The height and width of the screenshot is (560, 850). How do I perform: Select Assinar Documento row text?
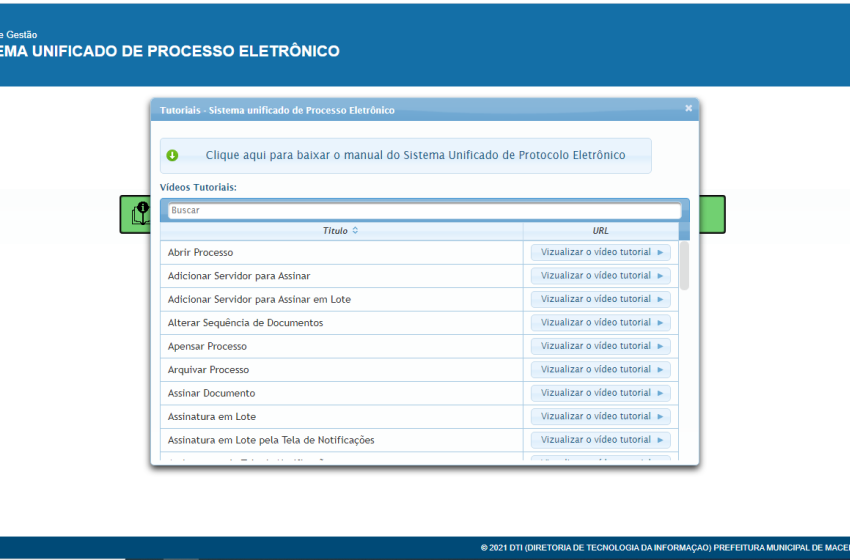(211, 394)
